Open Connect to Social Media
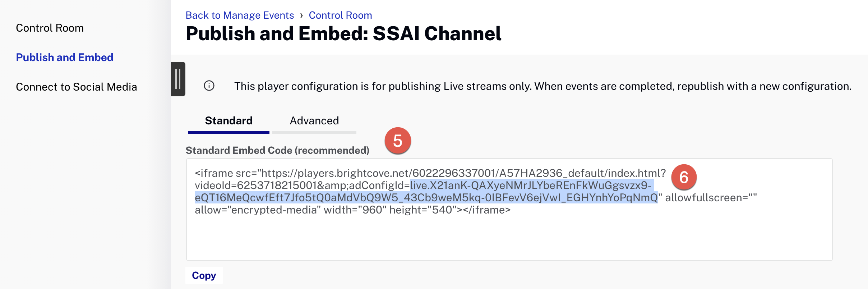The width and height of the screenshot is (868, 289). point(77,87)
